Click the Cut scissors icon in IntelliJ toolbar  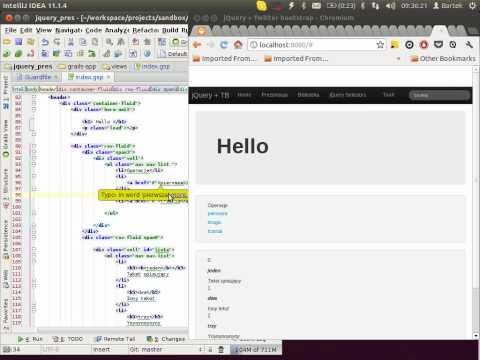pyautogui.click(x=71, y=42)
